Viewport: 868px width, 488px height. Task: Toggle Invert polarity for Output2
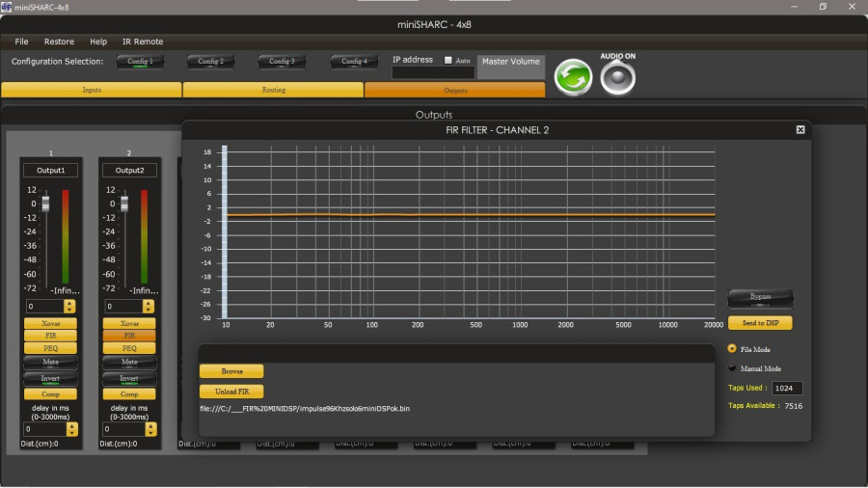click(x=129, y=379)
